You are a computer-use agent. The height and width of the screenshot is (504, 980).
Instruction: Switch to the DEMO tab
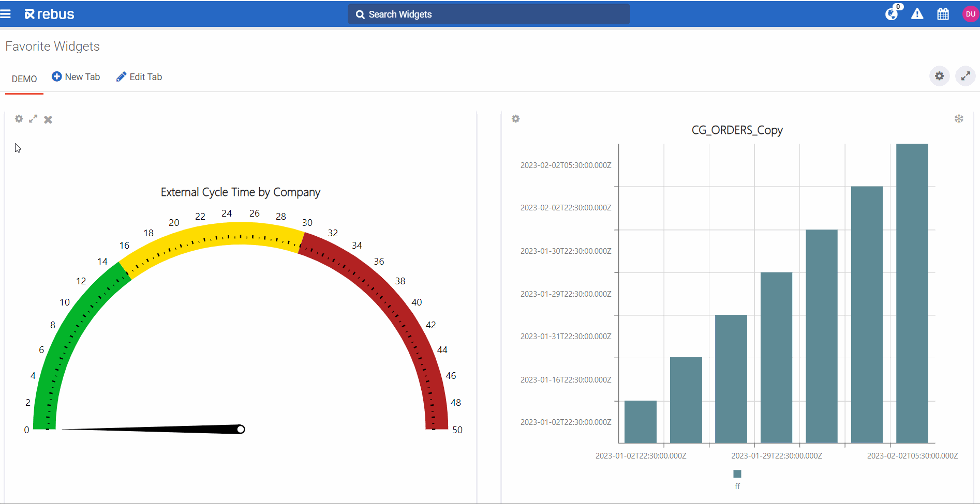coord(24,79)
